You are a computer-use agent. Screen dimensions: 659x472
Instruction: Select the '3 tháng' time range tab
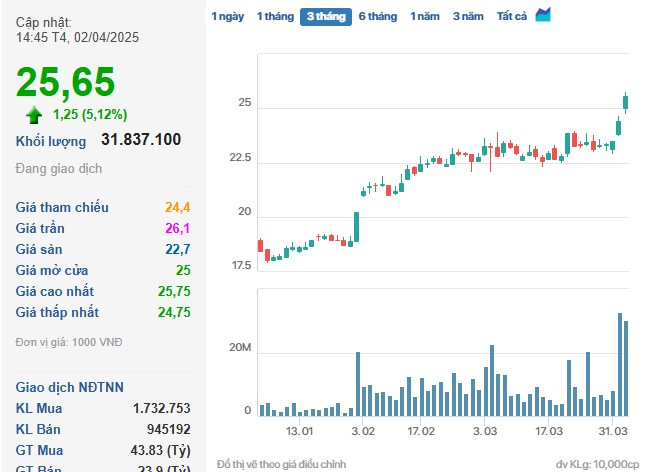(x=326, y=17)
